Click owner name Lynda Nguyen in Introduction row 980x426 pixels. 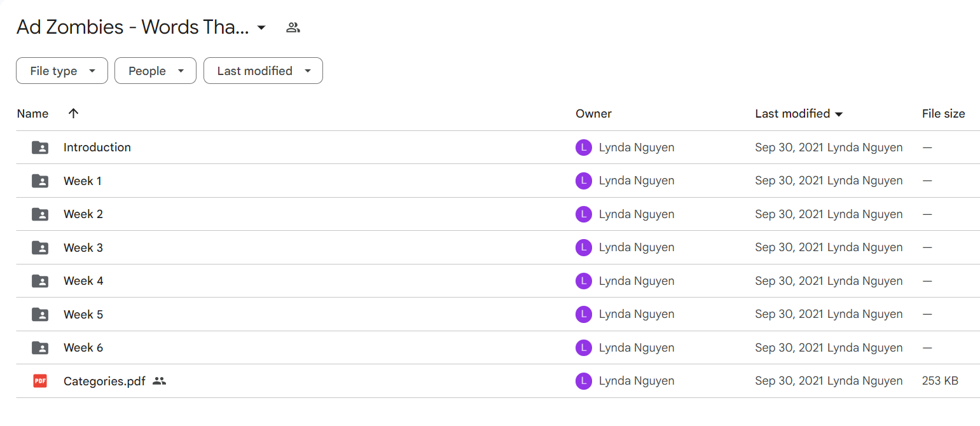(637, 148)
